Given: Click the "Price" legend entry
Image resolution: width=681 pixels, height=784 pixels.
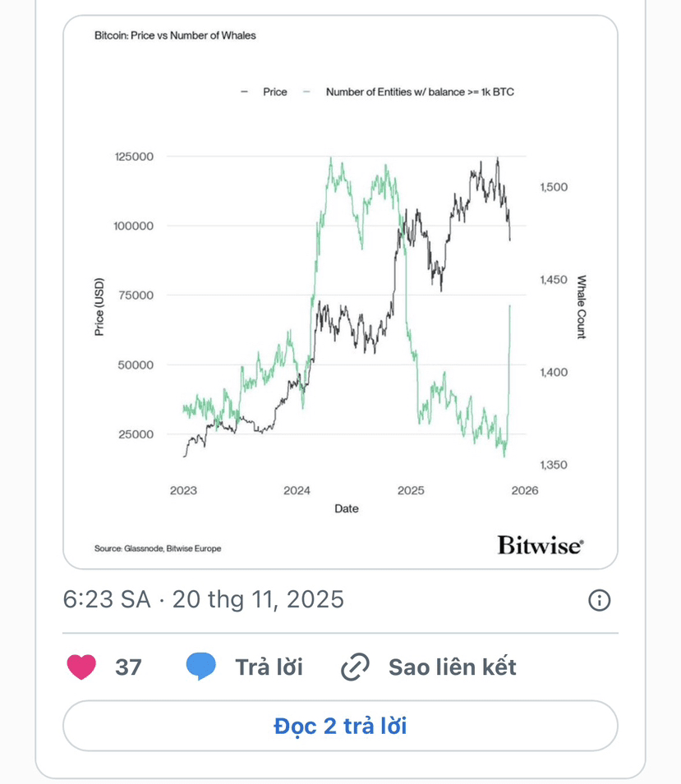Looking at the screenshot, I should 274,92.
